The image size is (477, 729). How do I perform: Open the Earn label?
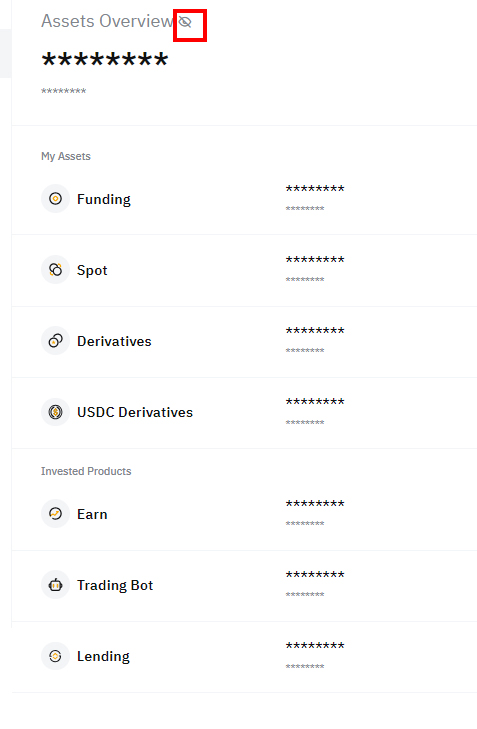92,514
